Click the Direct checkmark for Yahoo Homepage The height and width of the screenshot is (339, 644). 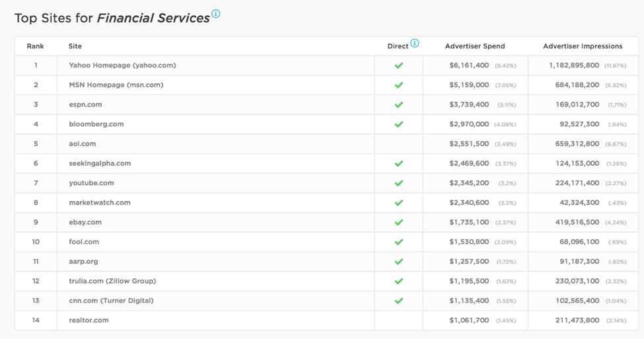398,65
